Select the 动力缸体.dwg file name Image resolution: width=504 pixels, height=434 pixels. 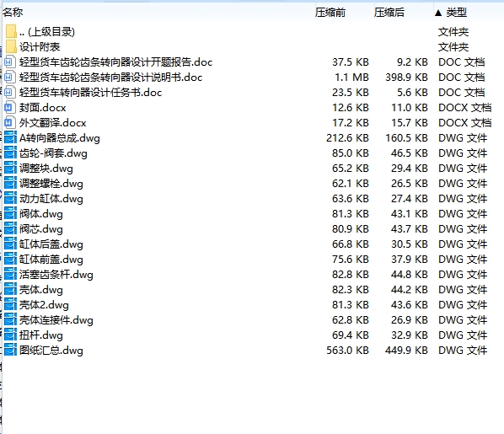(x=51, y=199)
